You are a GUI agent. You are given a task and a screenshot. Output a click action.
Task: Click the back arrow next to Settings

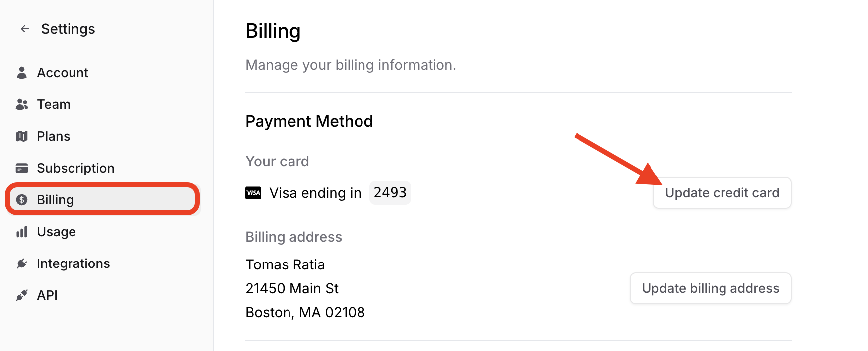25,29
